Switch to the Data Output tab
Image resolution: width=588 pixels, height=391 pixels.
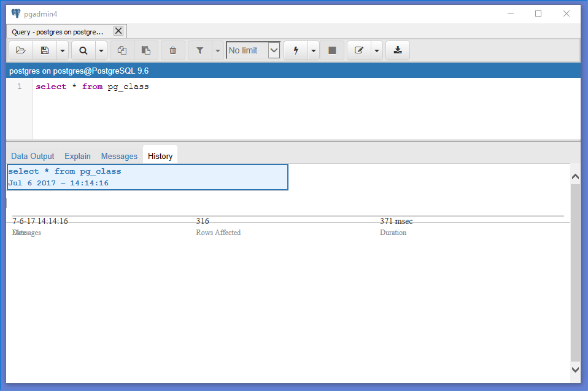[x=33, y=156]
